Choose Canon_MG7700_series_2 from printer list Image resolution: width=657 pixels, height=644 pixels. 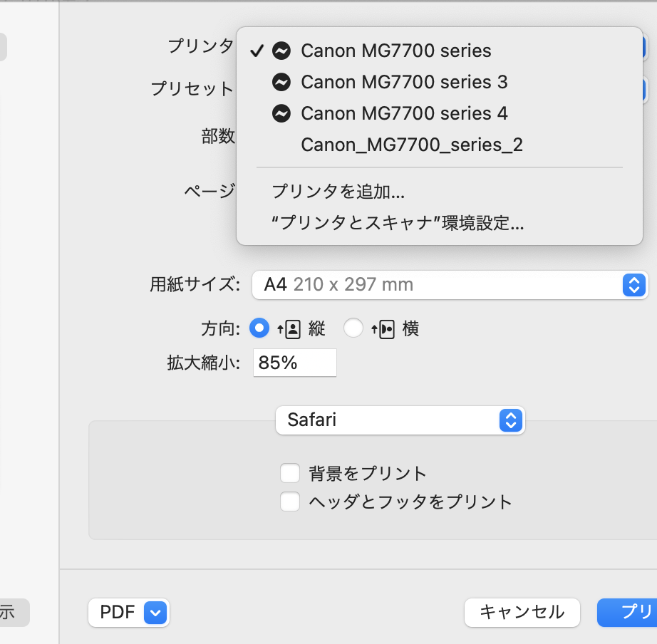(x=412, y=145)
